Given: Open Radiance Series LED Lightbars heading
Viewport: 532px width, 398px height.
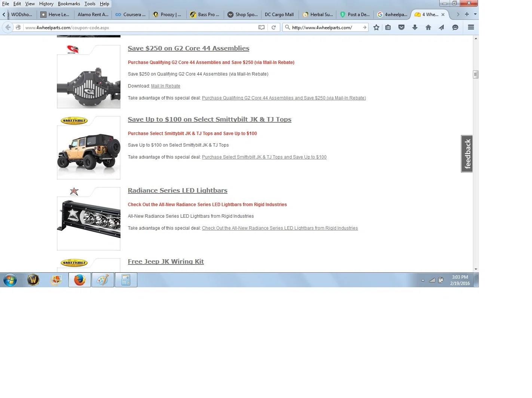Looking at the screenshot, I should pyautogui.click(x=178, y=190).
